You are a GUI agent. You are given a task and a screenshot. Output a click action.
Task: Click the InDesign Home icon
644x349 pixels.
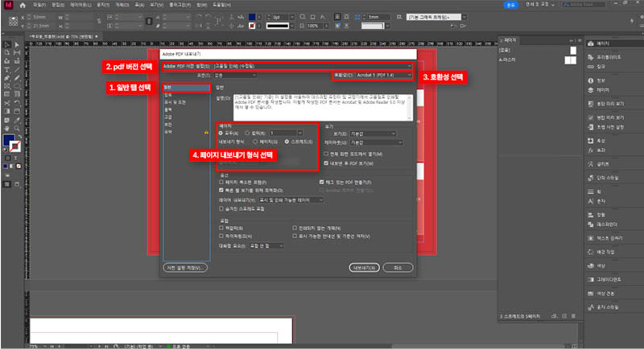coord(23,5)
